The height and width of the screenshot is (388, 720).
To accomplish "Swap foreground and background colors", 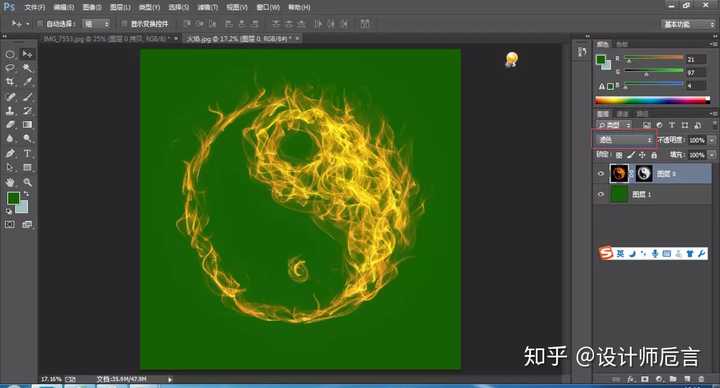I will (x=27, y=194).
